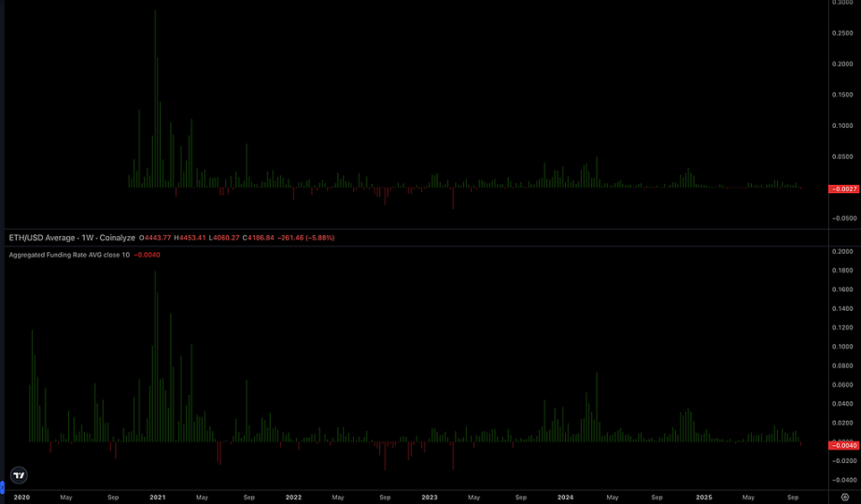Click the indicator's -0.0040 value in legend

point(148,255)
